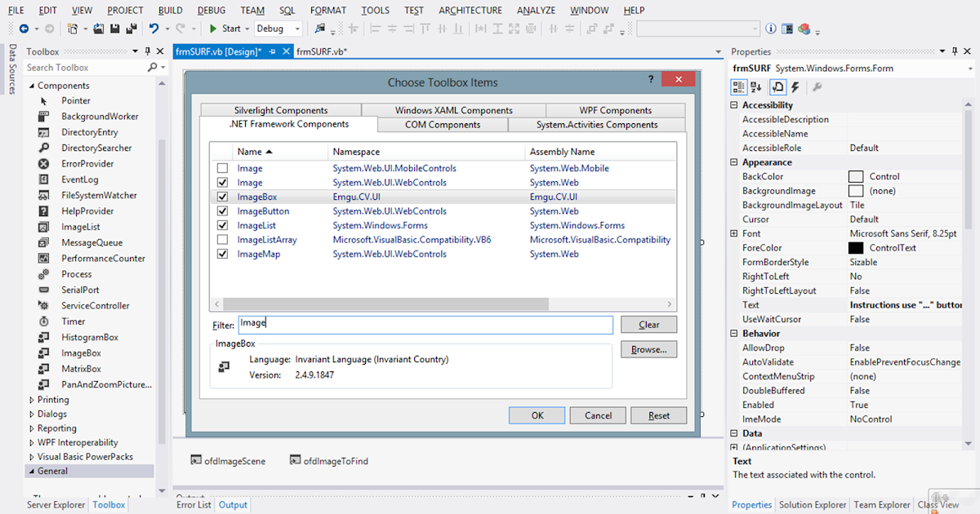Expand the Font property in Properties
The height and width of the screenshot is (514, 980).
[x=734, y=233]
